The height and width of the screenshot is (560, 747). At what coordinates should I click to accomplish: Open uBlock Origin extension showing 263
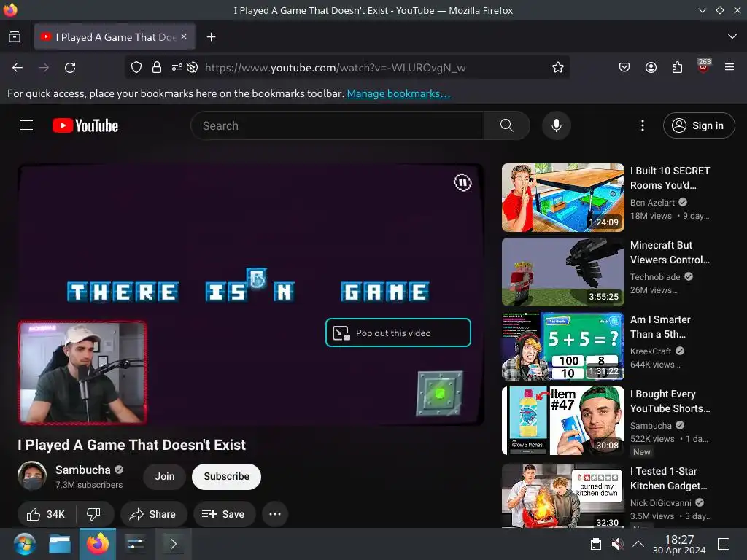[703, 66]
